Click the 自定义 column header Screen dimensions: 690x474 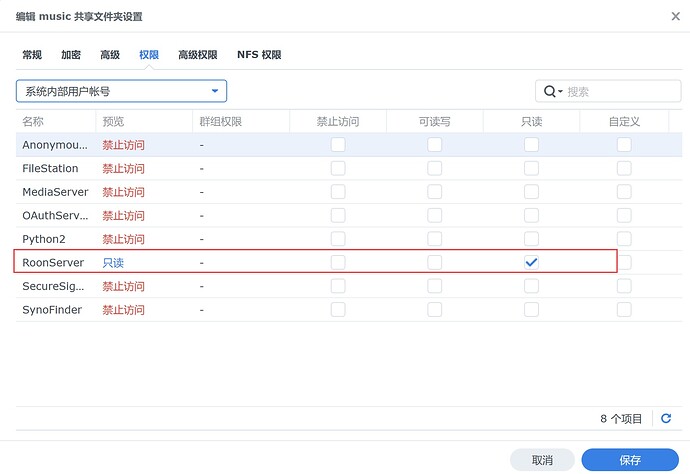coord(624,121)
